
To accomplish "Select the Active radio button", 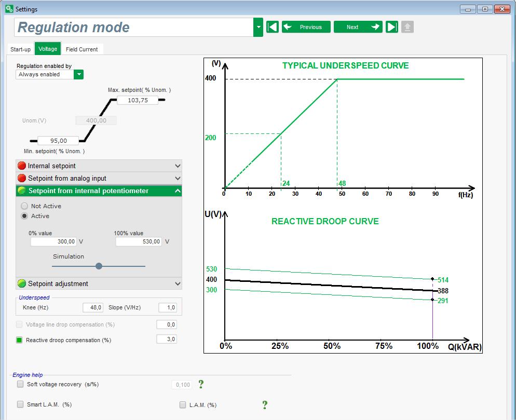I will pos(24,216).
